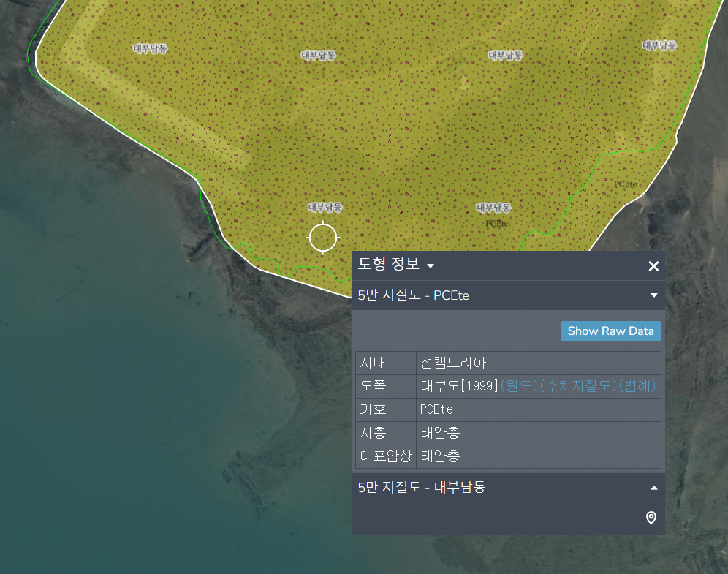The height and width of the screenshot is (574, 728).
Task: Open the (수치지질도) link
Action: pos(578,386)
